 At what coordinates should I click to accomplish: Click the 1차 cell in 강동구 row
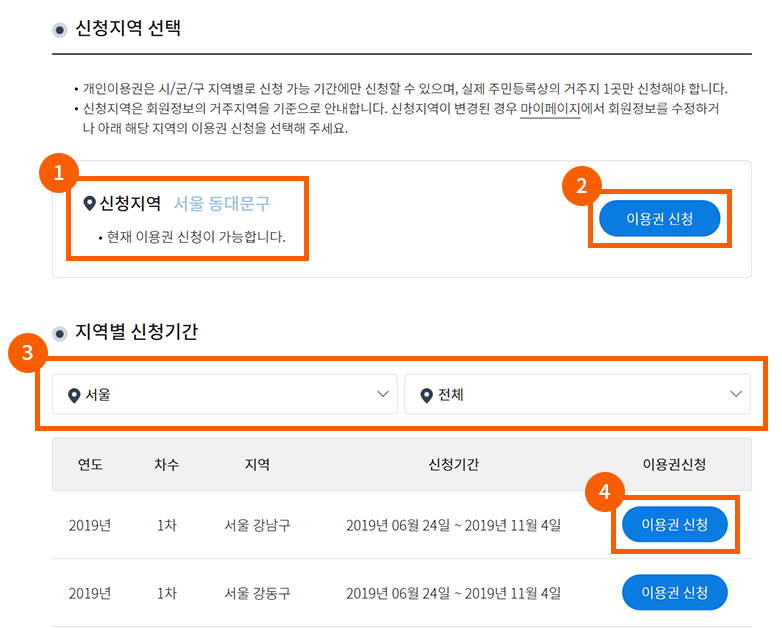click(167, 593)
